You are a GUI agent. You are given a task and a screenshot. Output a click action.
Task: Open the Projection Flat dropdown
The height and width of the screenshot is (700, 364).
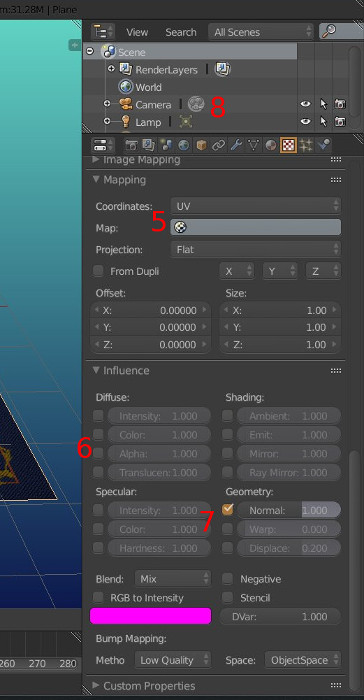tap(255, 249)
